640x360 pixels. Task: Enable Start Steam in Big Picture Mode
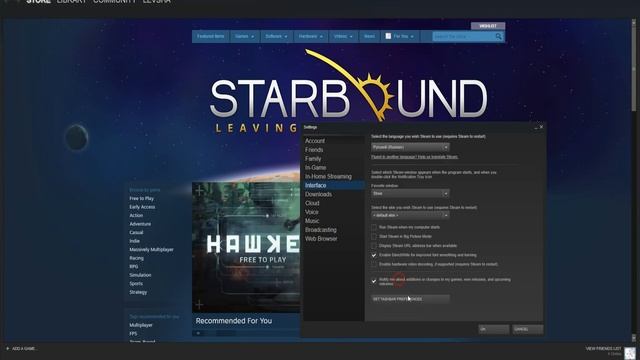374,236
